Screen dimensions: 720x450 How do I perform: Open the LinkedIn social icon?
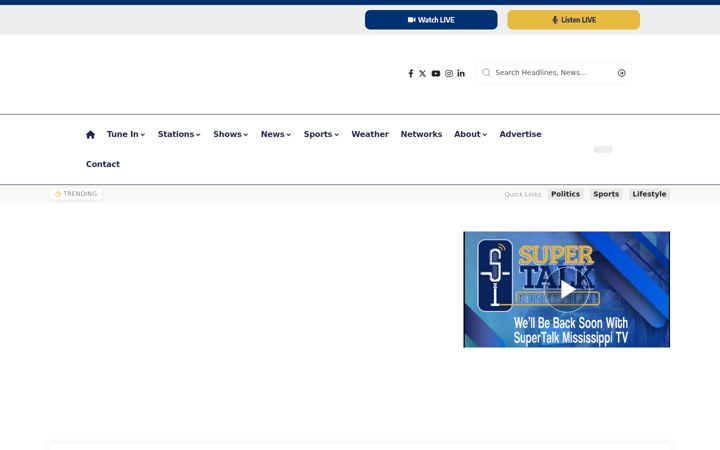[461, 73]
